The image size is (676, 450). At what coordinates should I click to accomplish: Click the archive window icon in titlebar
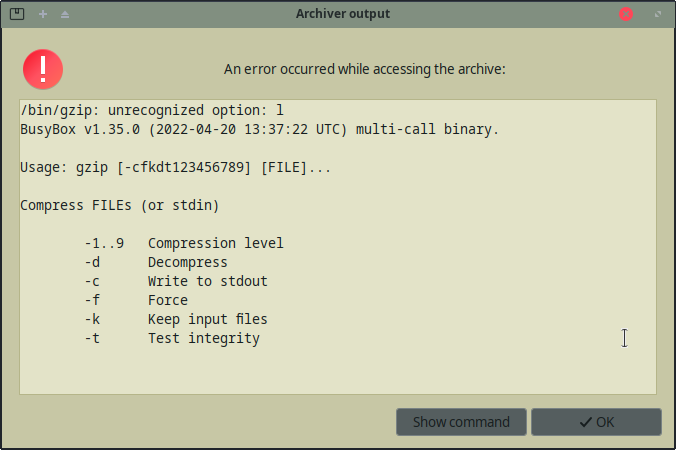click(x=17, y=14)
